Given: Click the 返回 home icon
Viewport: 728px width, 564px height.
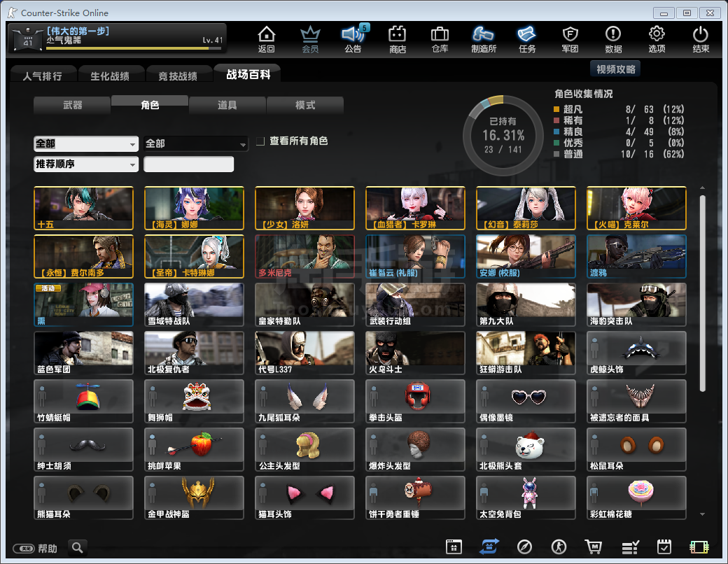Looking at the screenshot, I should tap(267, 39).
